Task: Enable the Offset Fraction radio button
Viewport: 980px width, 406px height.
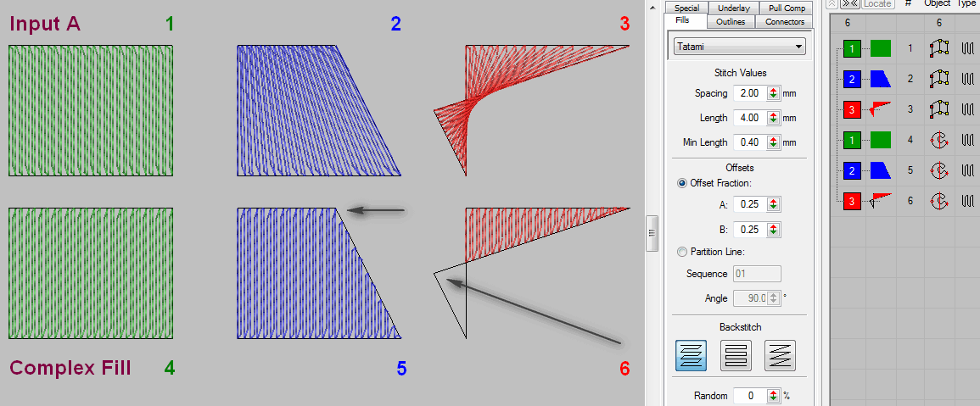Action: (x=682, y=183)
